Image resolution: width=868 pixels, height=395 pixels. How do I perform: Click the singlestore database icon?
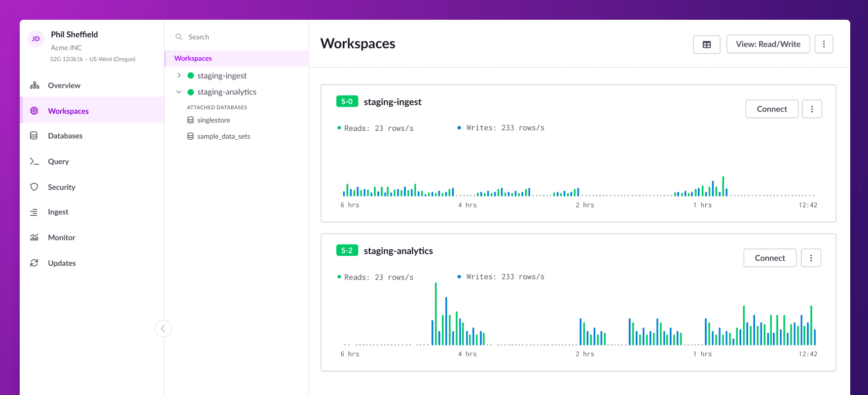tap(190, 120)
